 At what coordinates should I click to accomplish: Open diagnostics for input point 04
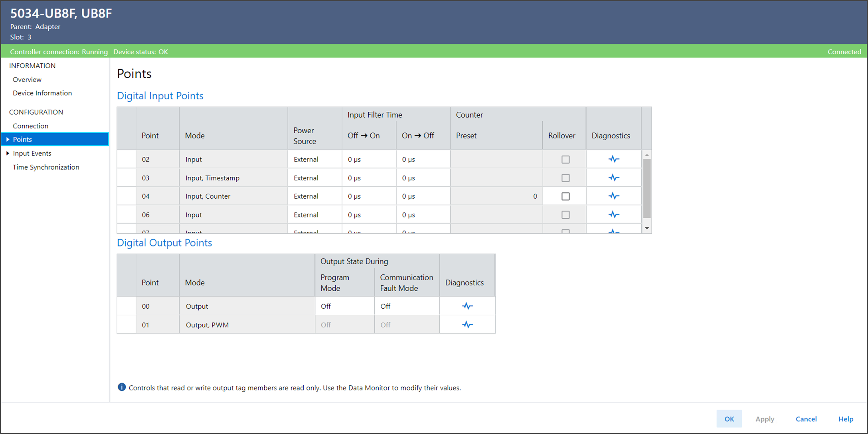click(613, 196)
